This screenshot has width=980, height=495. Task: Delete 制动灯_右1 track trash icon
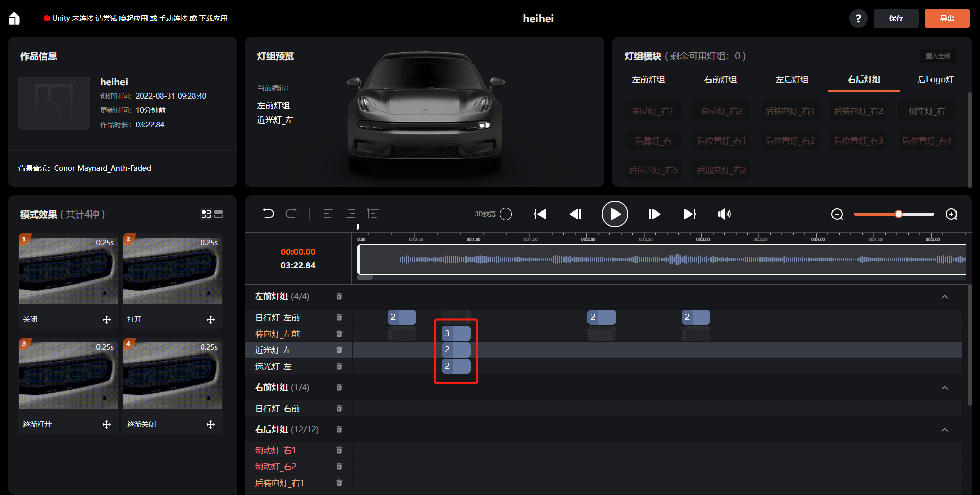[x=339, y=450]
